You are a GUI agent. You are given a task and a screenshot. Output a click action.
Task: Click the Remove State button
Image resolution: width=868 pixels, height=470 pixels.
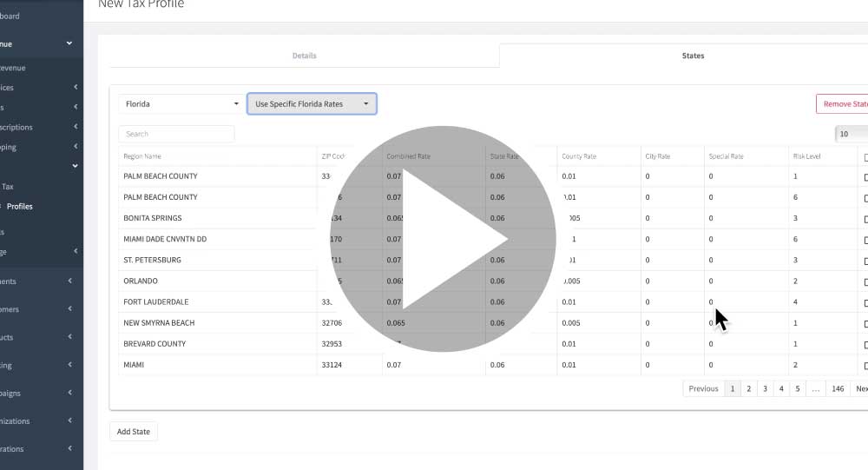point(843,104)
